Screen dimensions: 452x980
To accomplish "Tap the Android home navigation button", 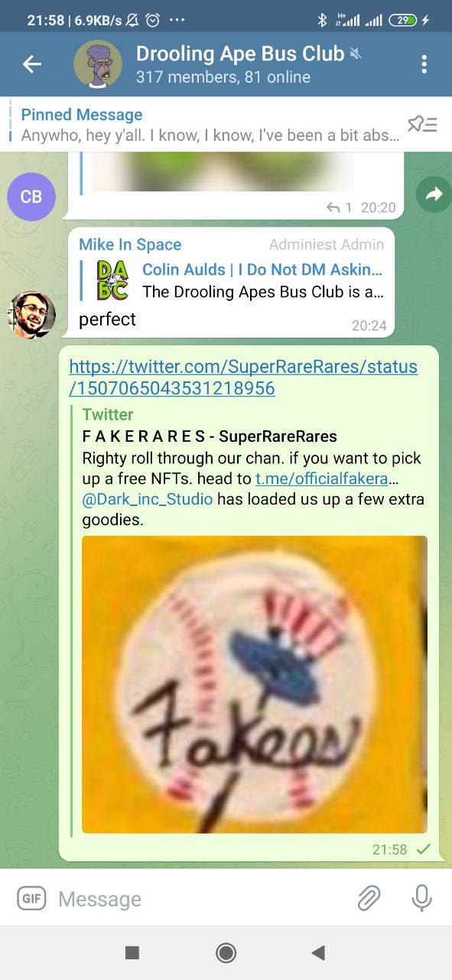I will [226, 952].
